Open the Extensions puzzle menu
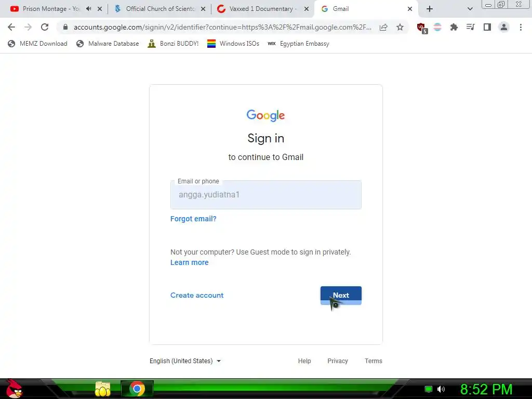Viewport: 532px width, 399px height. pyautogui.click(x=454, y=27)
